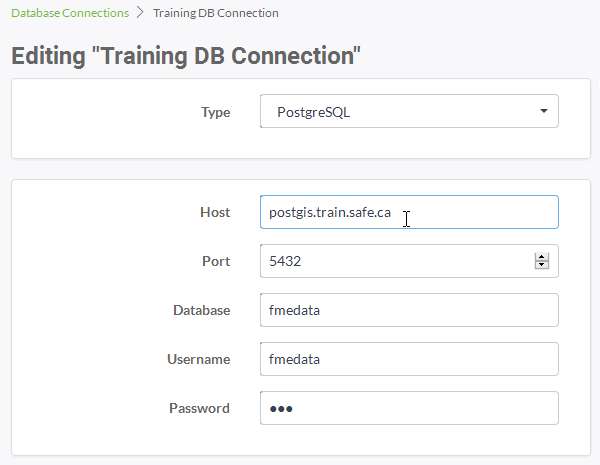Click the Type dropdown arrow icon
Screen dimensions: 600x465
tap(543, 111)
